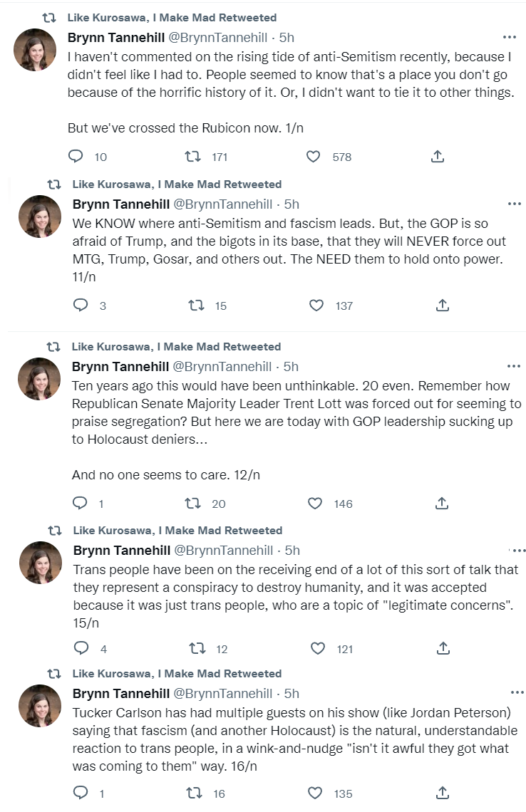Viewport: 526px width, 812px height.
Task: Click the 5h timestamp on the 12/n tweet
Action: point(291,366)
